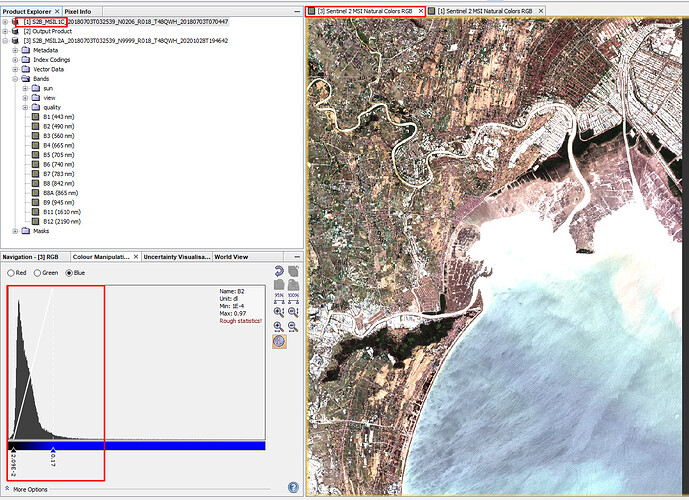Click the band icon next to B5 (705 nm)

36,155
